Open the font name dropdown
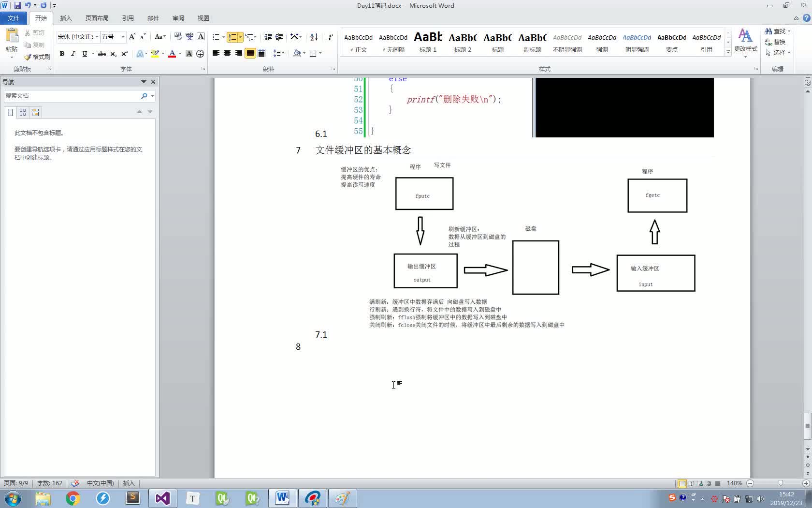The width and height of the screenshot is (812, 508). [97, 37]
